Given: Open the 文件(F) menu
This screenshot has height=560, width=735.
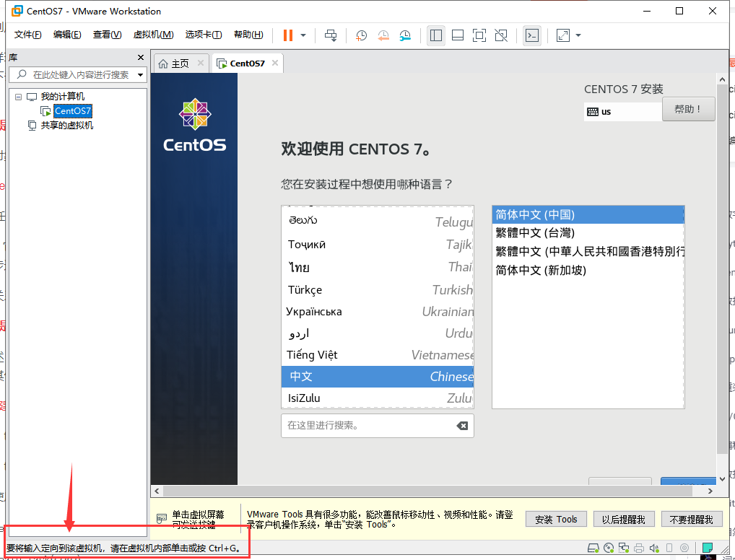Looking at the screenshot, I should [x=27, y=35].
